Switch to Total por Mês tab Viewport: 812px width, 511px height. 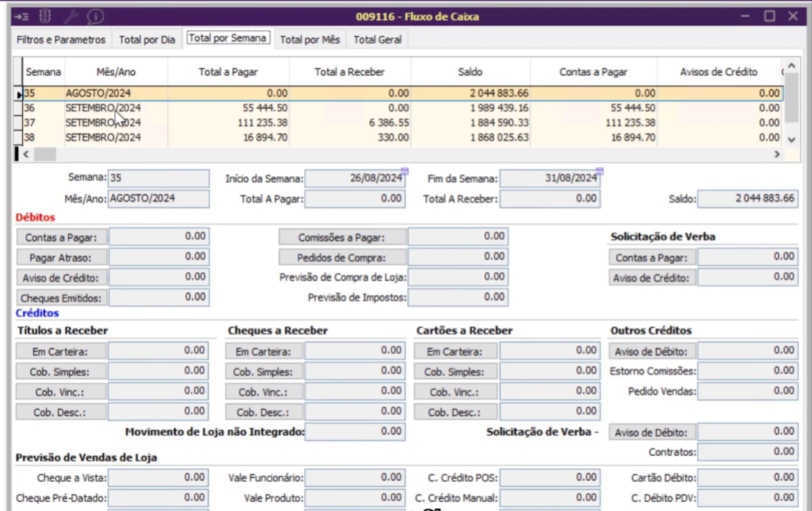309,39
